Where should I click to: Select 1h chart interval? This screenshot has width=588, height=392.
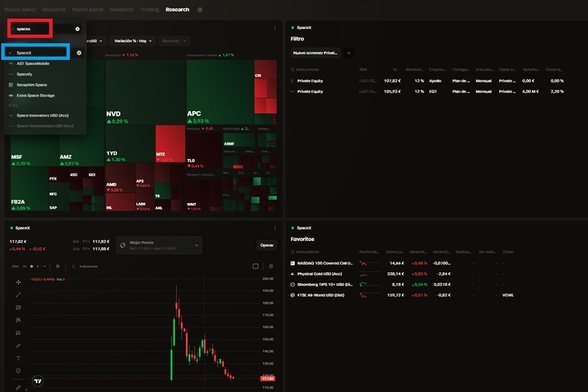click(x=25, y=266)
